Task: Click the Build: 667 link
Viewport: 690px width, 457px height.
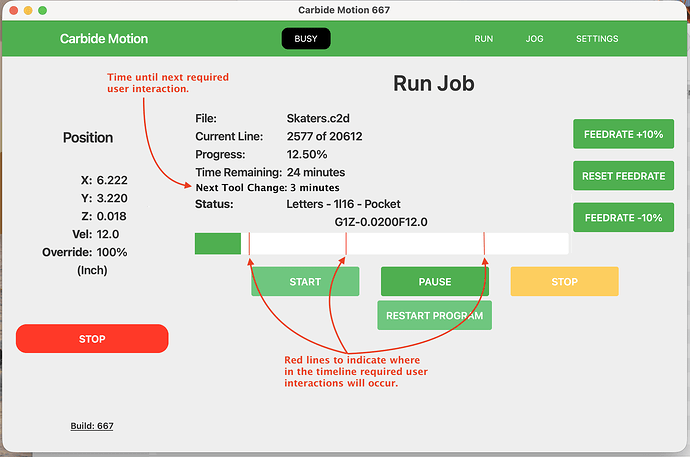Action: (x=92, y=426)
